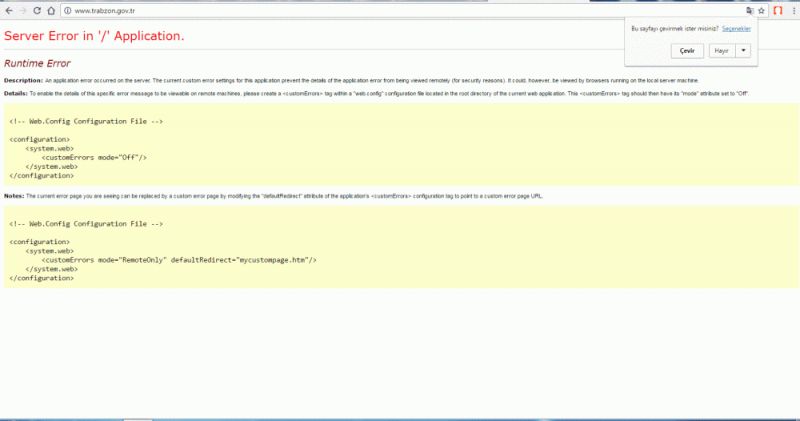Decline translation with Hayır button
Screen dimensions: 800x421
(x=718, y=50)
